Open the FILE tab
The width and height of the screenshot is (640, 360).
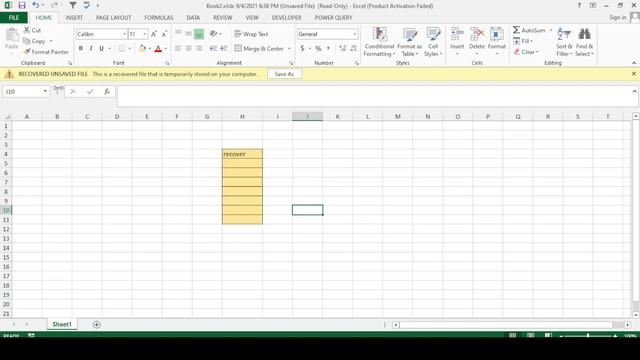[x=13, y=18]
